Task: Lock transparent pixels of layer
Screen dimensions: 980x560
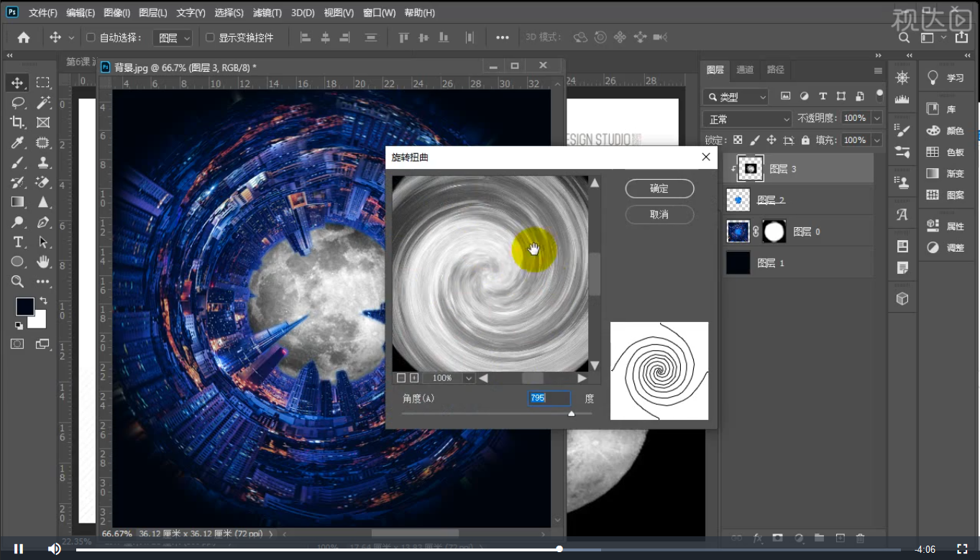Action: pyautogui.click(x=738, y=140)
